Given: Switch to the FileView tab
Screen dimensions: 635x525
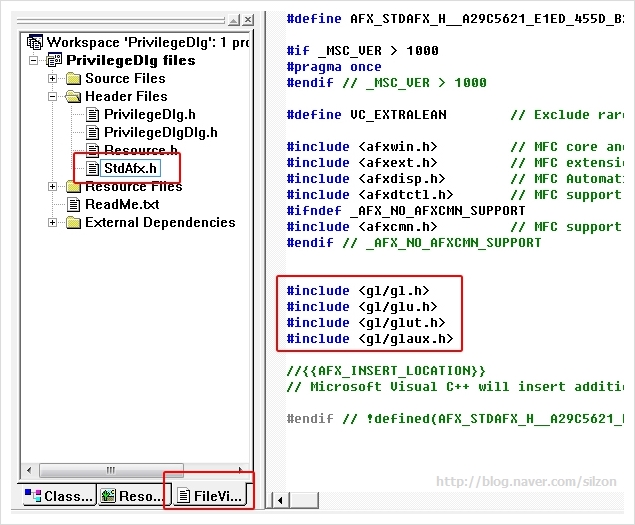Looking at the screenshot, I should 211,495.
